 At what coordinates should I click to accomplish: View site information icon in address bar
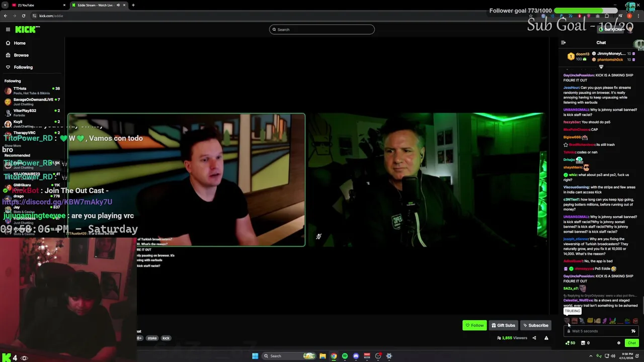[35, 16]
